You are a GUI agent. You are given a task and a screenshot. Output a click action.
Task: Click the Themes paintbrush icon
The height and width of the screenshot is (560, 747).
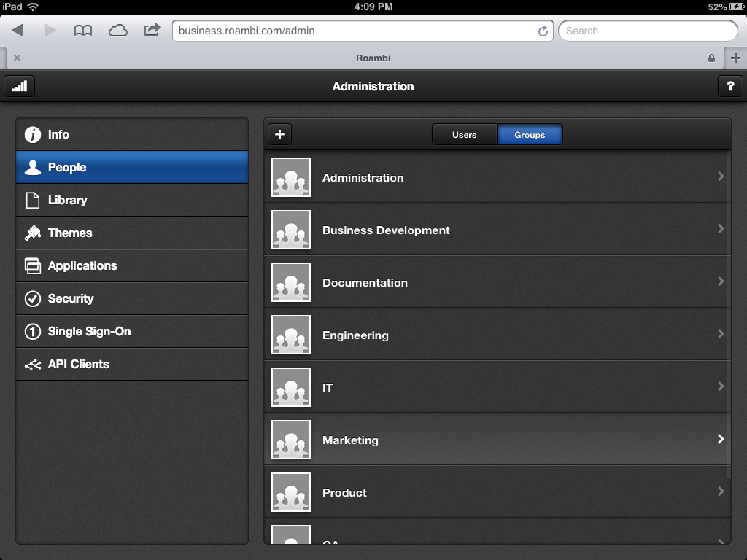click(33, 233)
